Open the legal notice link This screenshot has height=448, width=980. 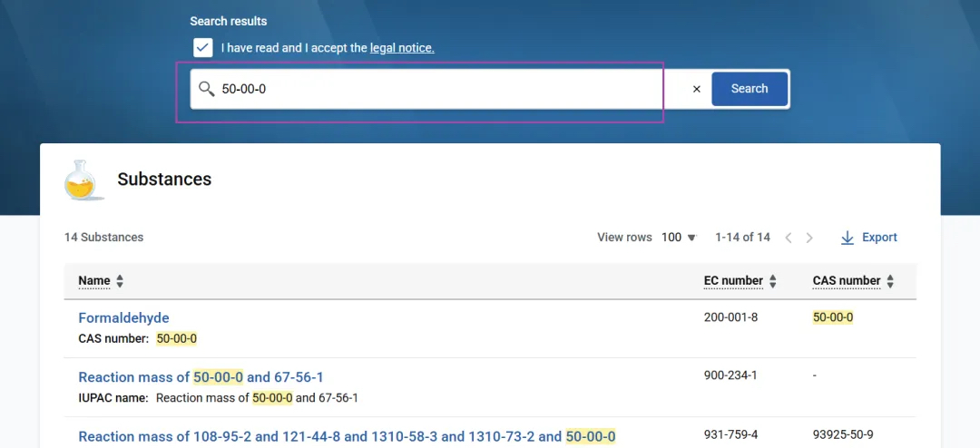(x=402, y=47)
